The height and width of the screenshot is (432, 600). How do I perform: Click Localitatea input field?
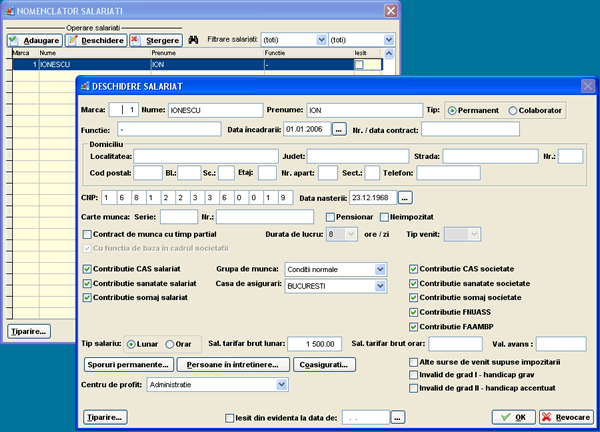pos(206,156)
